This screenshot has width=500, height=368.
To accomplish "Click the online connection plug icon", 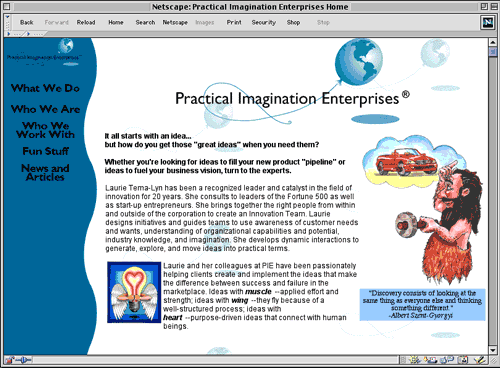I will tap(23, 360).
